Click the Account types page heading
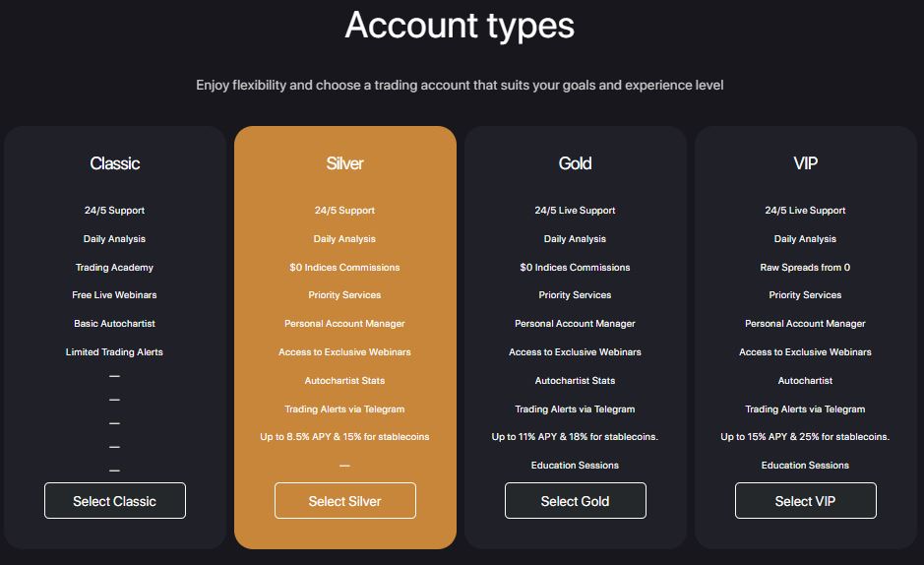 [x=460, y=26]
